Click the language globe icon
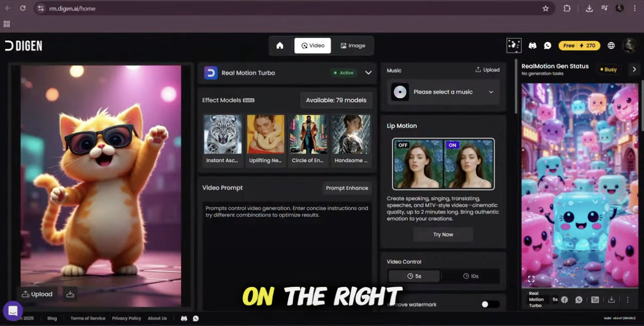Image resolution: width=644 pixels, height=326 pixels. click(x=611, y=46)
